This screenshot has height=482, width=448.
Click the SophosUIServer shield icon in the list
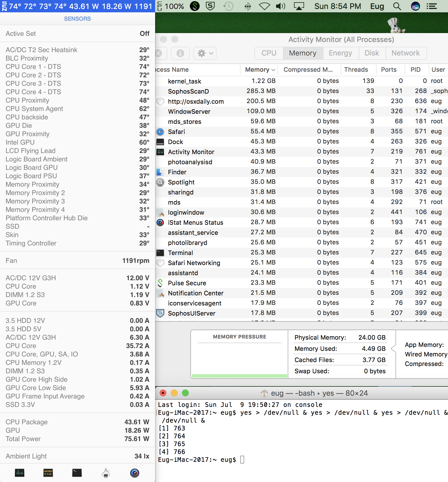pyautogui.click(x=160, y=313)
